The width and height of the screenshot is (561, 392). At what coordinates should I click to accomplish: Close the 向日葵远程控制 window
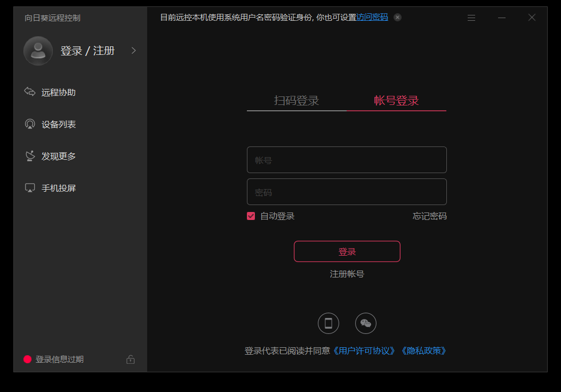(x=532, y=18)
